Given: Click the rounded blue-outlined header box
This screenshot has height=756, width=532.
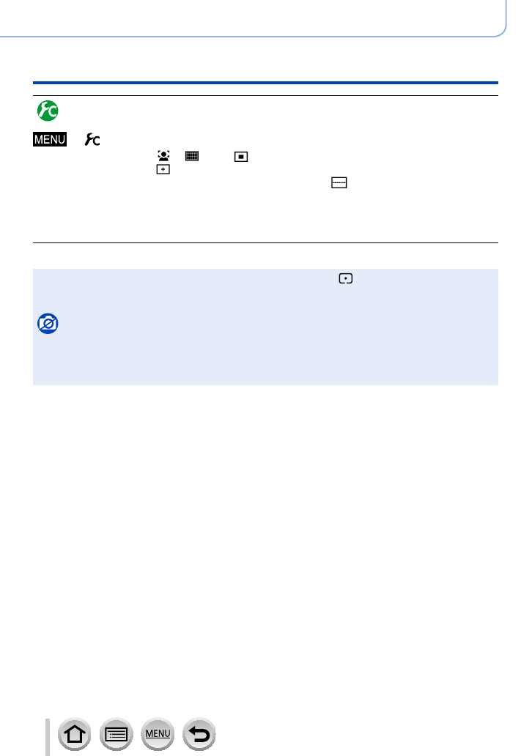Looking at the screenshot, I should tap(254, 18).
